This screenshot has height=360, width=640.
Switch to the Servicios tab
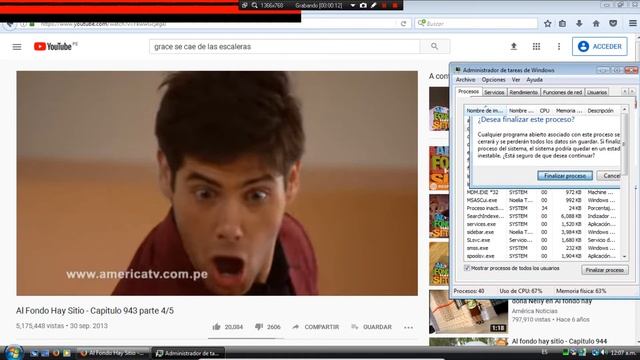[x=494, y=92]
